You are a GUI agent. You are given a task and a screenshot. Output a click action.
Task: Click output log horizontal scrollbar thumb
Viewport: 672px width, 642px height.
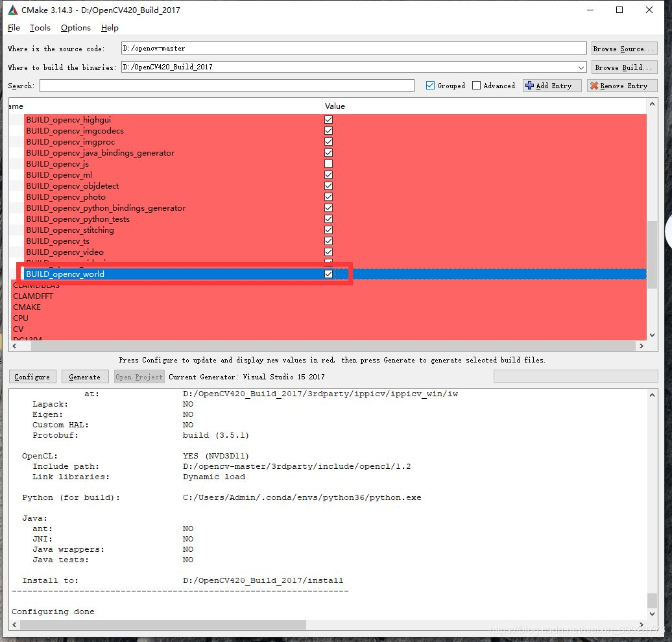[x=163, y=625]
